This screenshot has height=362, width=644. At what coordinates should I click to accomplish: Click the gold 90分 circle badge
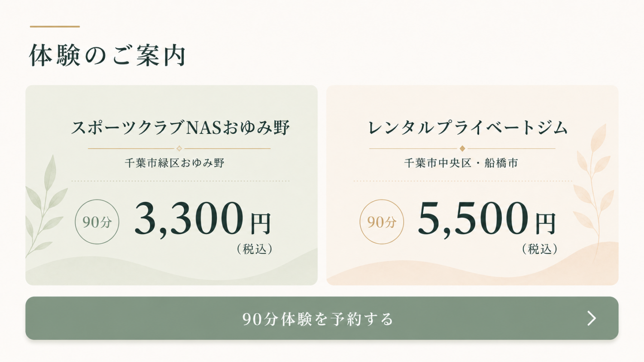[x=382, y=222]
